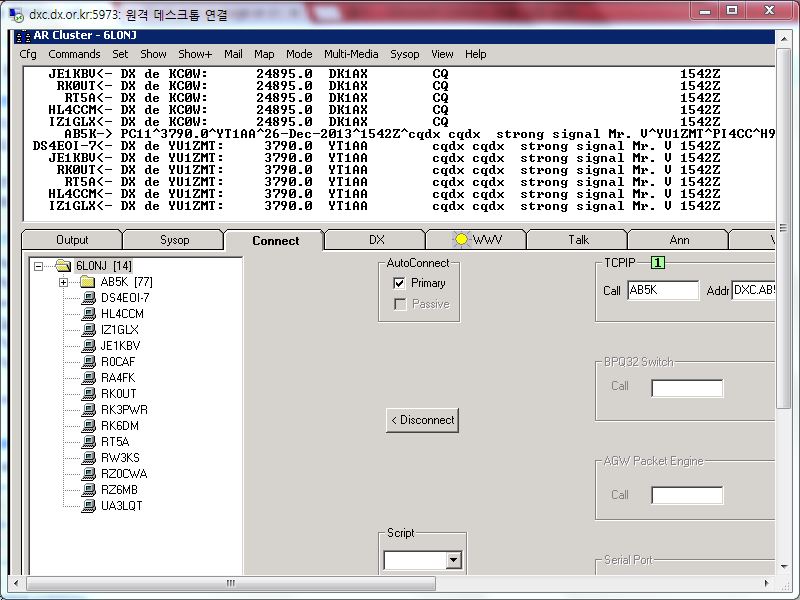Screen dimensions: 800x600
Task: Open the Map menu
Action: 264,54
